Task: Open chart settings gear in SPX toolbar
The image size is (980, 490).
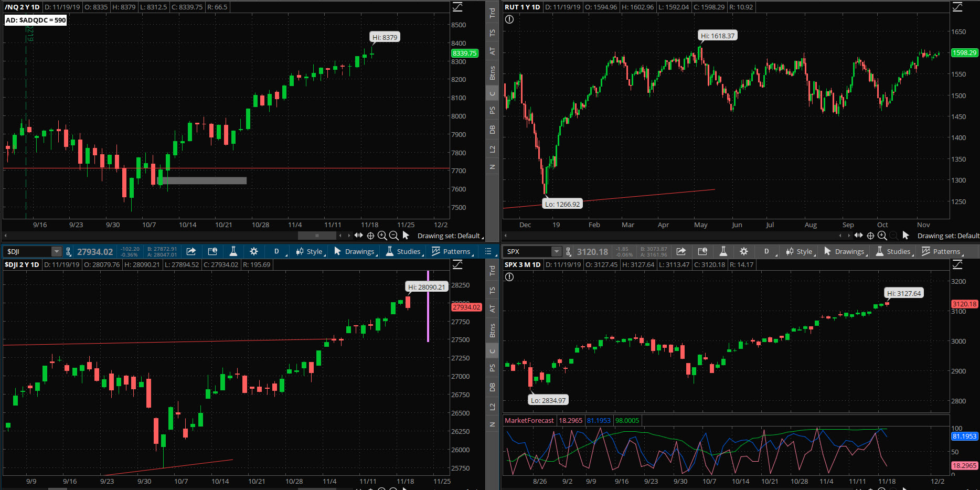Action: pyautogui.click(x=743, y=251)
